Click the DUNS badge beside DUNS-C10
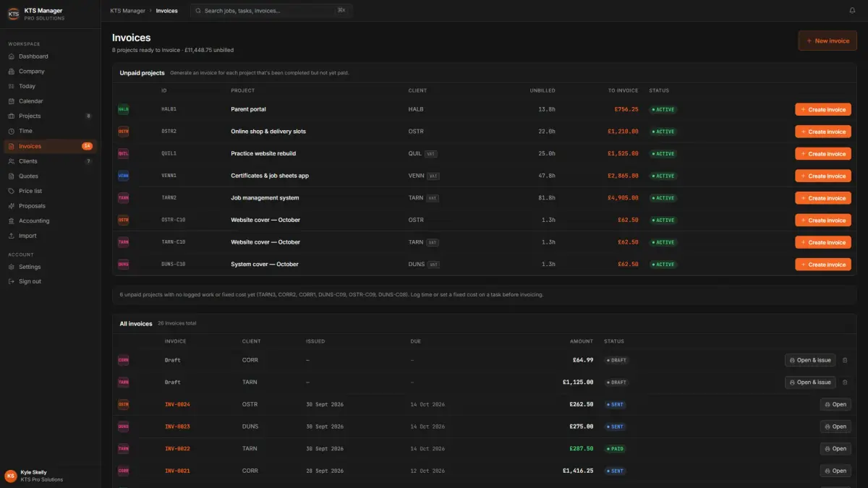The height and width of the screenshot is (488, 868). pyautogui.click(x=124, y=265)
